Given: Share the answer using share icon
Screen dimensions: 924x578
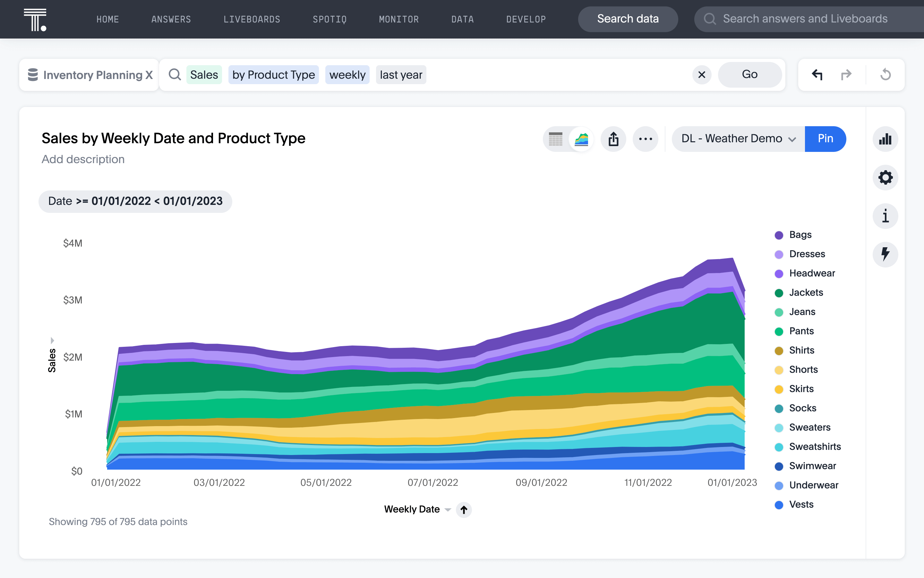Looking at the screenshot, I should coord(613,139).
